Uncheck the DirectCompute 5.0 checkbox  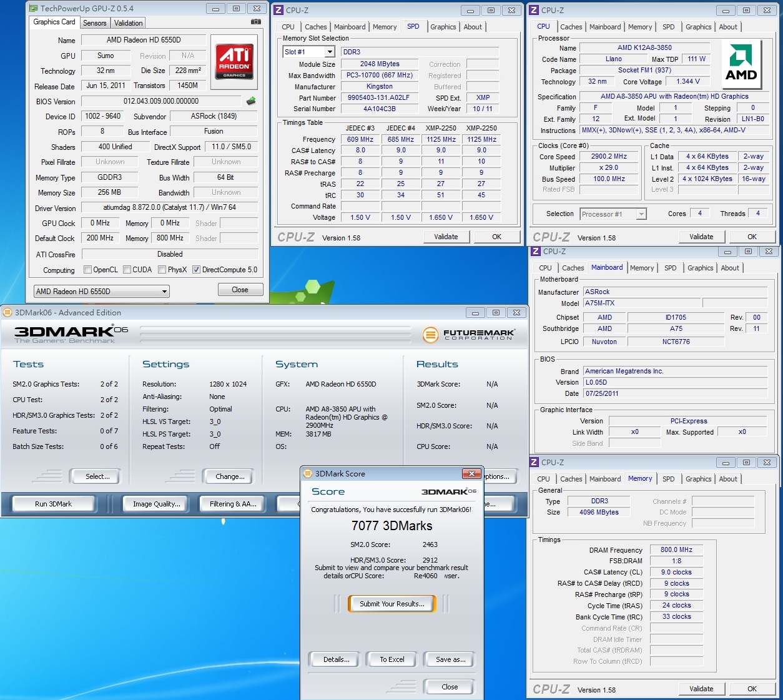pos(197,270)
